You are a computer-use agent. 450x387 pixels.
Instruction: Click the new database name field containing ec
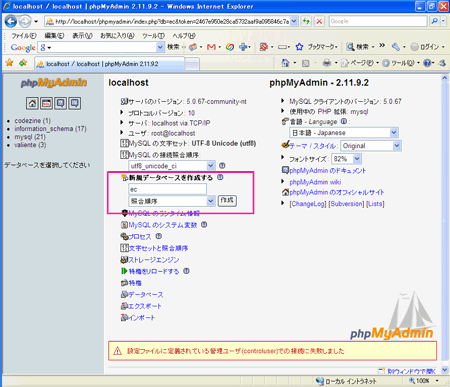coord(167,189)
